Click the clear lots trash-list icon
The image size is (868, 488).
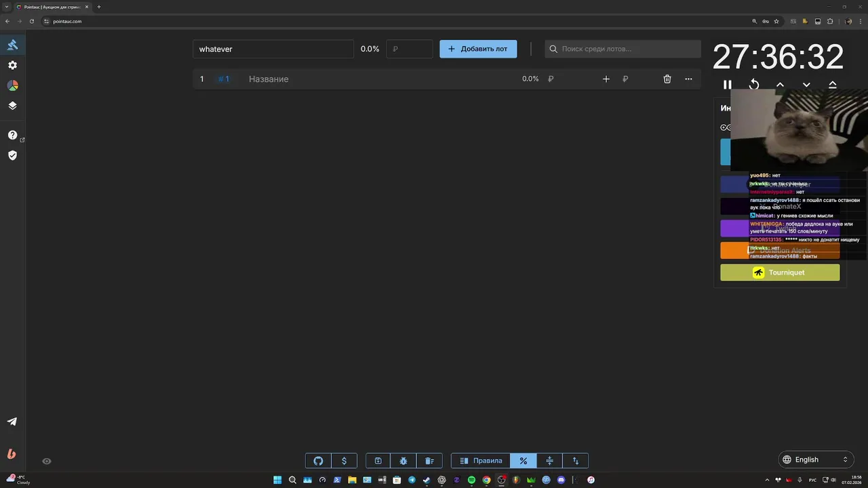pyautogui.click(x=429, y=461)
